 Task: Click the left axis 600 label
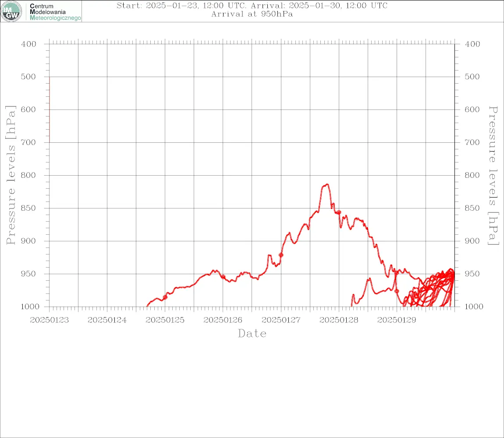point(28,109)
